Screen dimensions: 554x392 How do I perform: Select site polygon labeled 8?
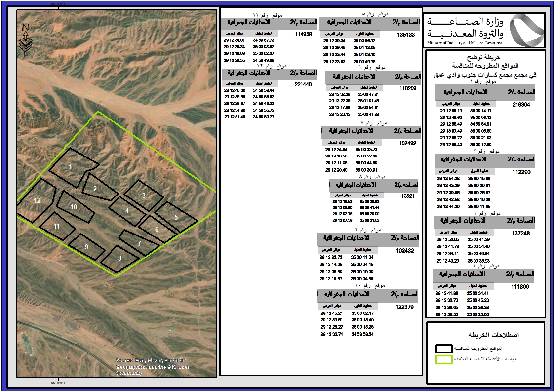[119, 258]
